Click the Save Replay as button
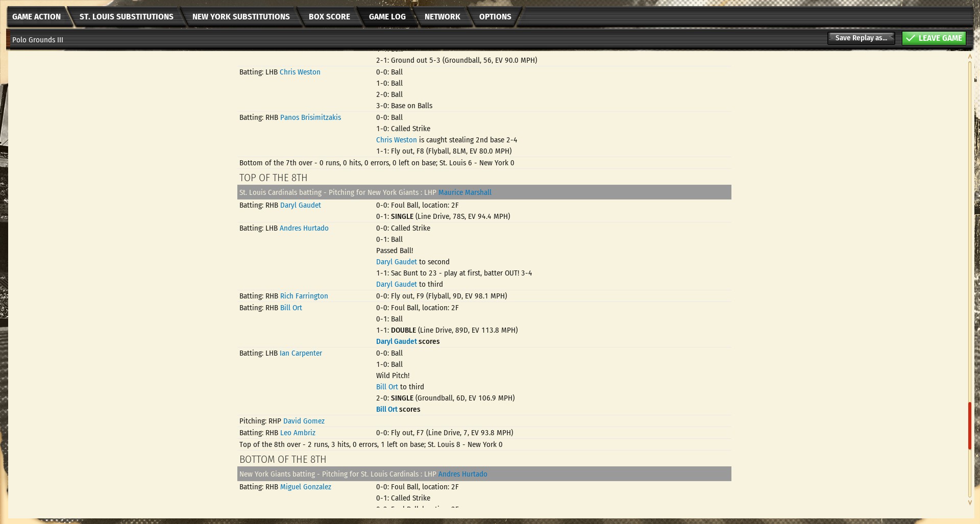Screen dimensions: 980x524 pyautogui.click(x=861, y=38)
